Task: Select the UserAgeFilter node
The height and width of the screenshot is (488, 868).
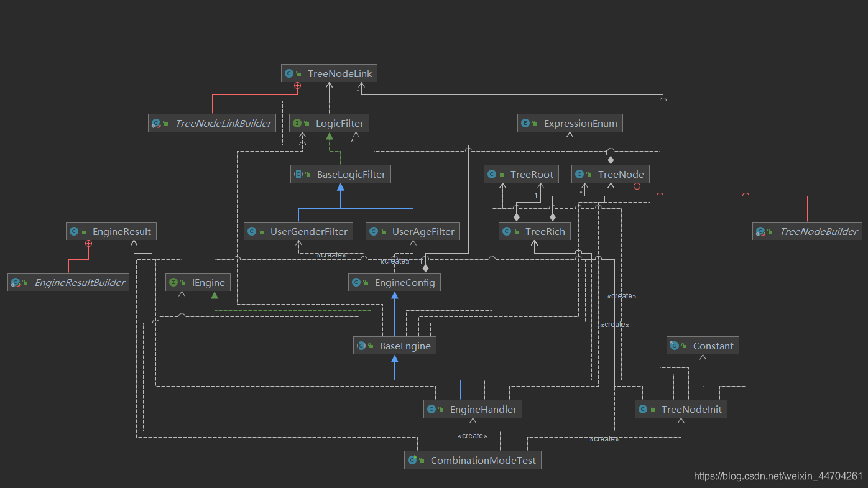Action: tap(413, 231)
